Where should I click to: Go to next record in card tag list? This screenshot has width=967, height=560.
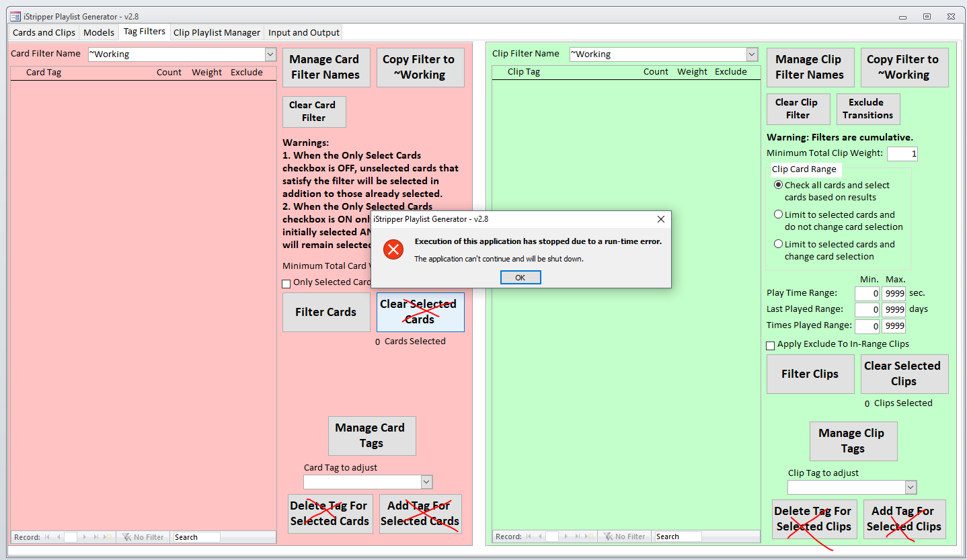85,537
